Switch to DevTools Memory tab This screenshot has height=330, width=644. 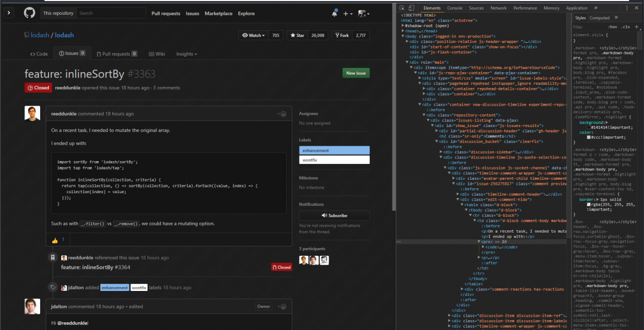(x=552, y=8)
